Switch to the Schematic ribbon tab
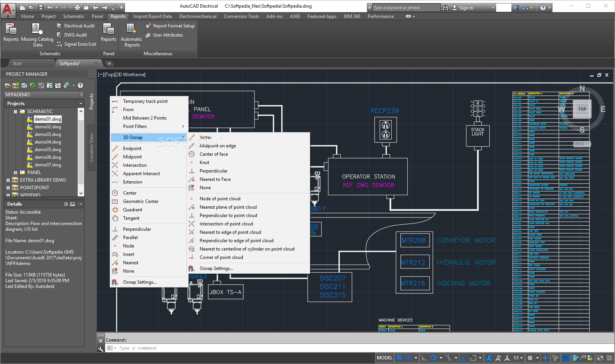The image size is (615, 364). tap(74, 16)
